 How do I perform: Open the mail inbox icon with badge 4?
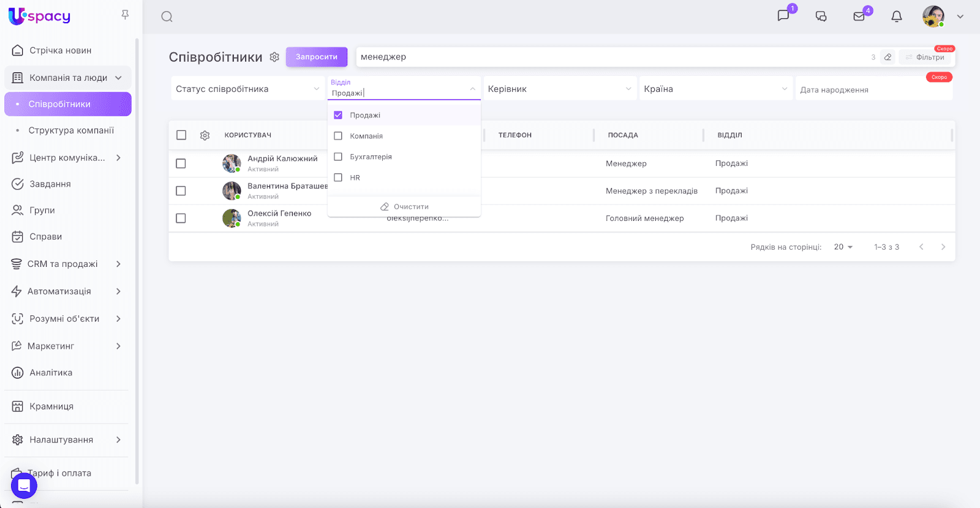859,17
